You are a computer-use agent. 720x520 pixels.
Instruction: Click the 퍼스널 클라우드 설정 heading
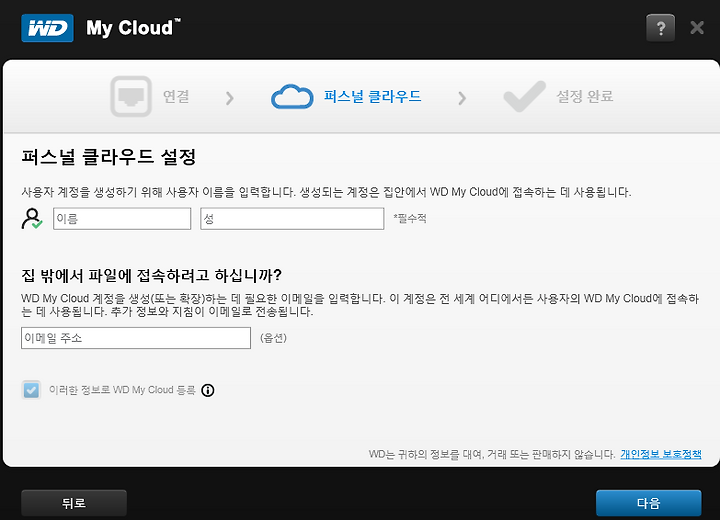click(x=109, y=157)
